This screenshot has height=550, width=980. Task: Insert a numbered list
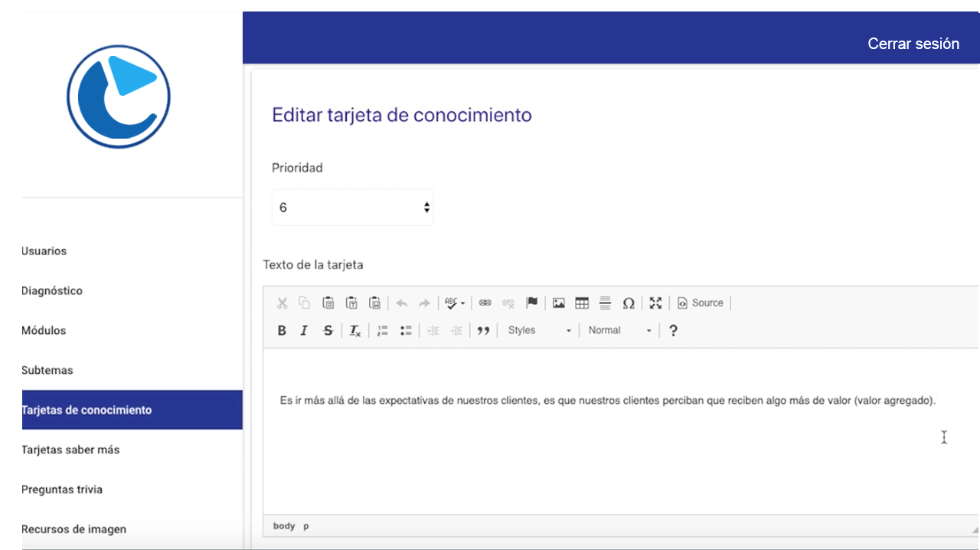pos(383,330)
